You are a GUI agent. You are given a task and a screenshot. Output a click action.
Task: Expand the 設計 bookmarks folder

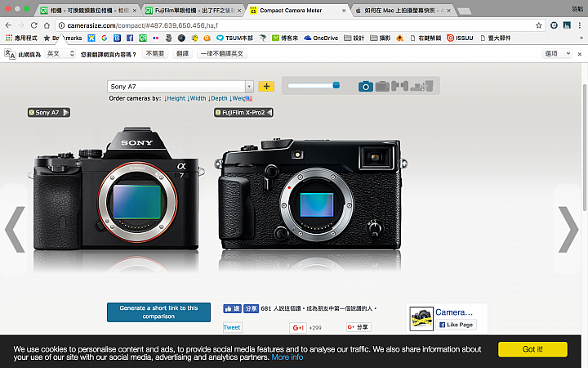click(x=354, y=38)
